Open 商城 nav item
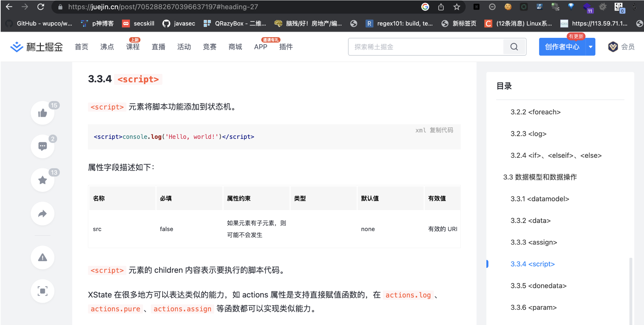This screenshot has width=644, height=325. click(236, 47)
